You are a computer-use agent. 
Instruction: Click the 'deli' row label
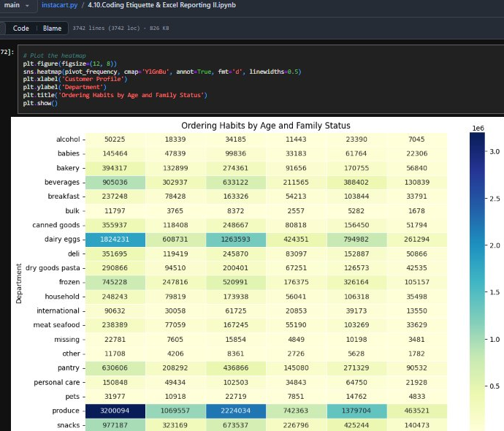pyautogui.click(x=74, y=254)
